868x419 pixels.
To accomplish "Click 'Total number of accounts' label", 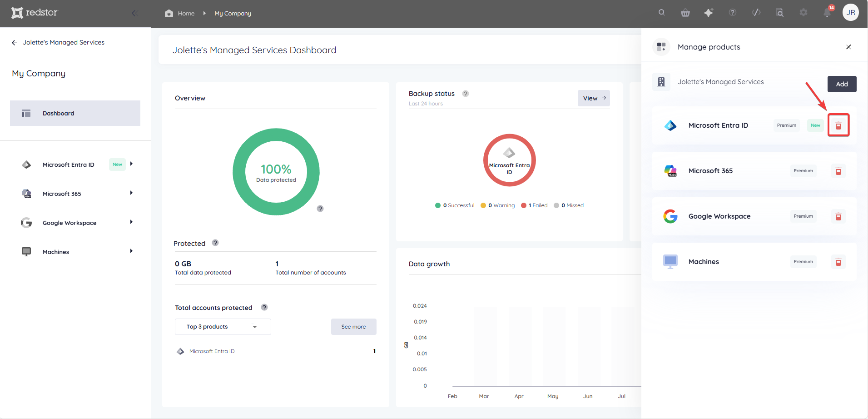I will pyautogui.click(x=311, y=273).
